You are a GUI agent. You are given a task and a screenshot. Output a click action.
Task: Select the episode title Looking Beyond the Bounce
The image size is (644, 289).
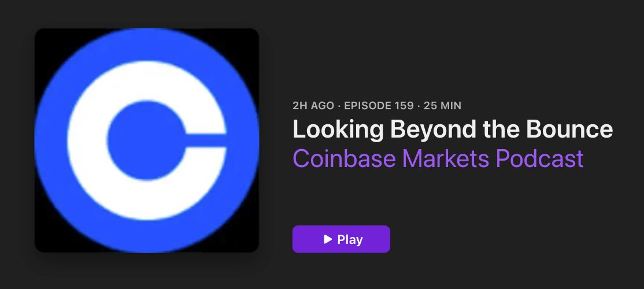pos(453,129)
